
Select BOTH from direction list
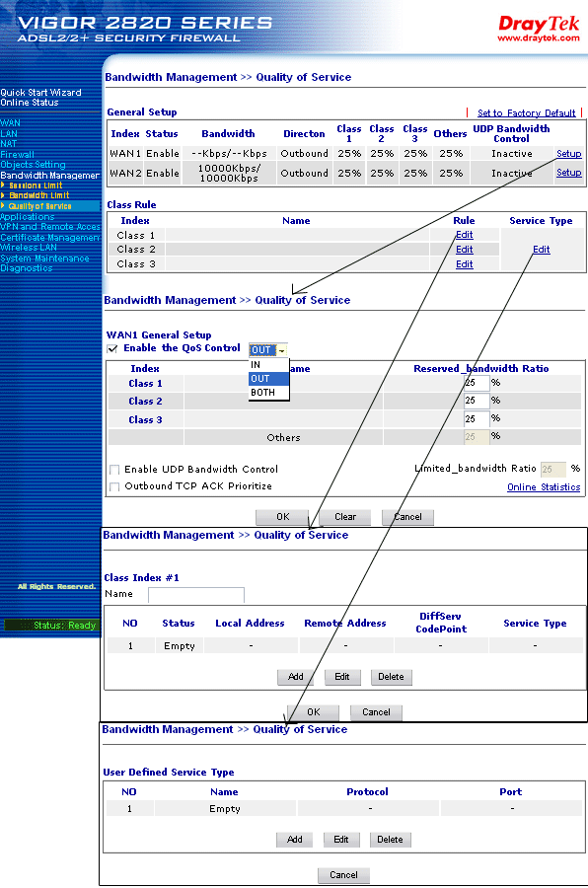[x=268, y=392]
